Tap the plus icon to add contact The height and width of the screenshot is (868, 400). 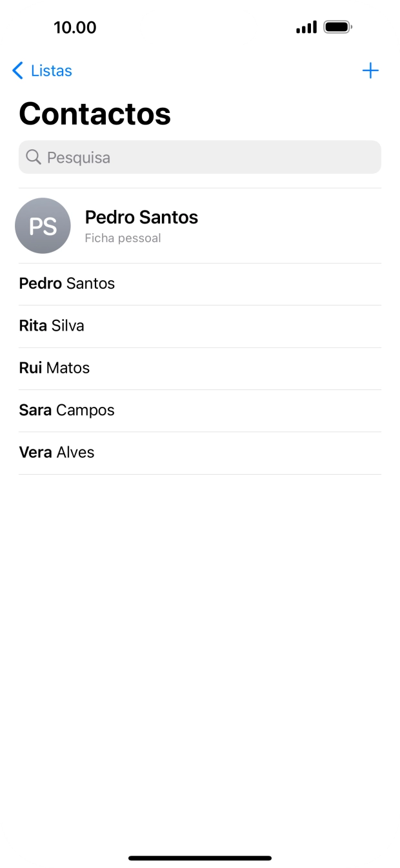click(371, 71)
